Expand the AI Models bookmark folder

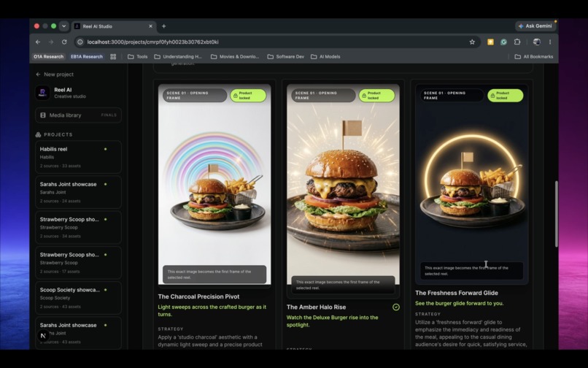click(325, 57)
